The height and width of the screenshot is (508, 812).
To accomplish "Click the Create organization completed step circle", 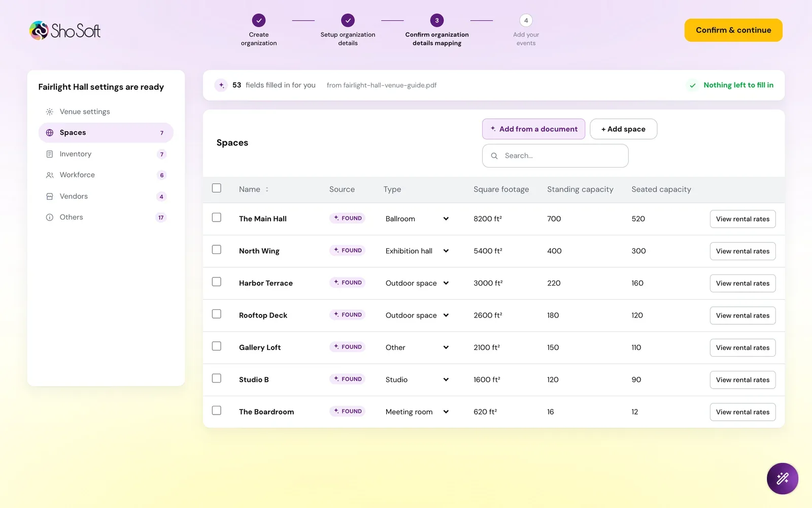I will tap(259, 20).
